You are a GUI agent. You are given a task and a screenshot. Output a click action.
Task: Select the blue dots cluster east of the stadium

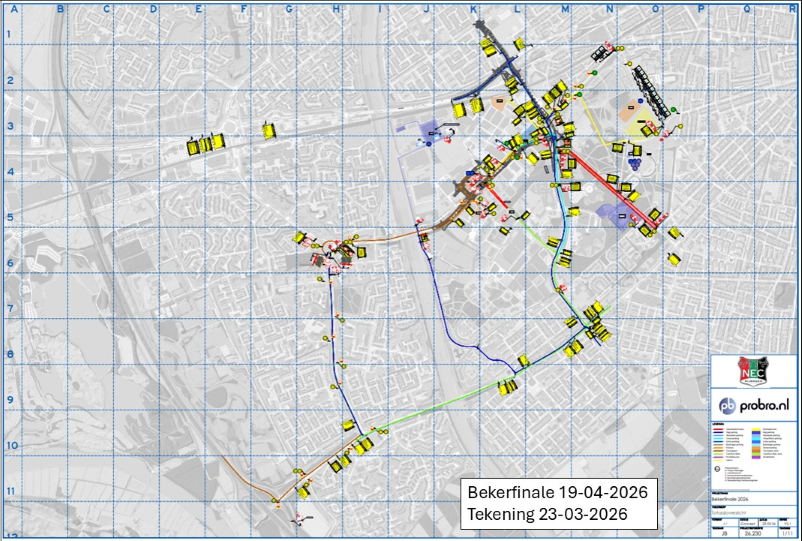[636, 160]
